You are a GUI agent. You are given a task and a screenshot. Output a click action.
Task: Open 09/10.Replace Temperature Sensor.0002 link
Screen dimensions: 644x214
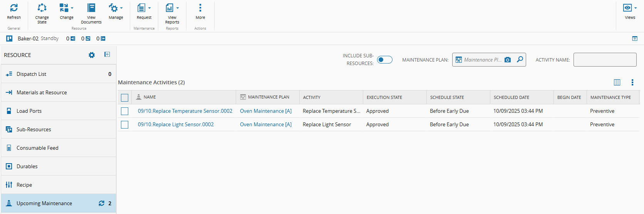(x=185, y=111)
